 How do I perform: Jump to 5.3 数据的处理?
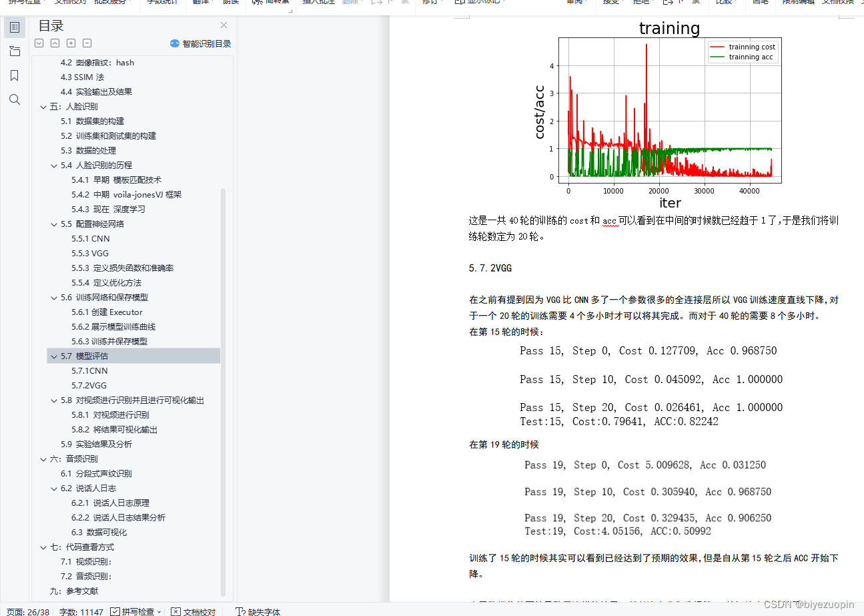[89, 151]
